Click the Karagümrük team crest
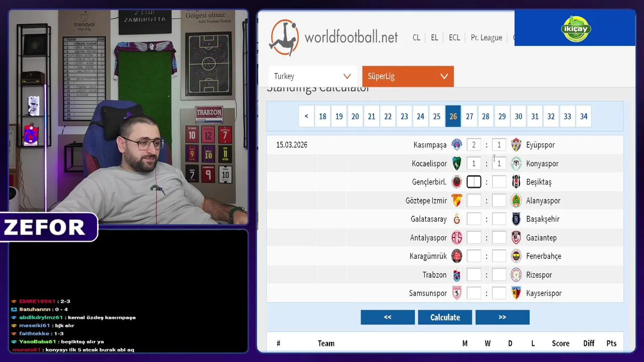Screen dimensions: 644x362 tap(457, 256)
